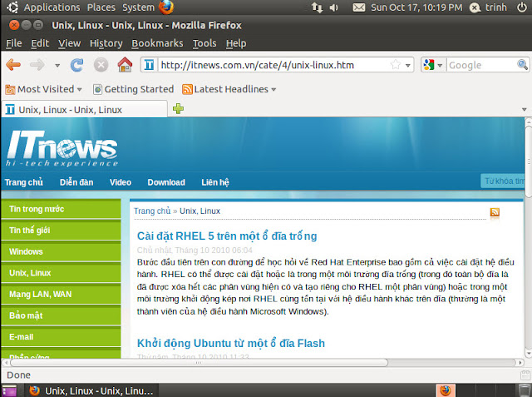
Task: Click the Stop loading button
Action: coord(101,65)
